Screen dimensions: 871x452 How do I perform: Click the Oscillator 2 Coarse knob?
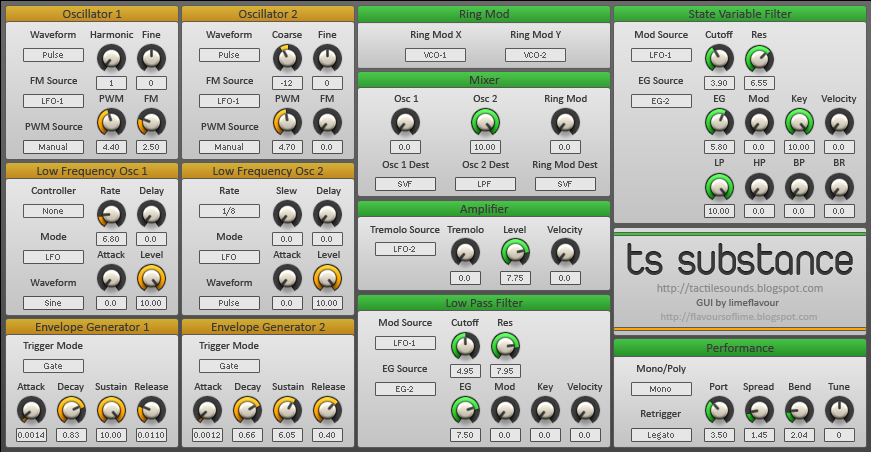287,58
